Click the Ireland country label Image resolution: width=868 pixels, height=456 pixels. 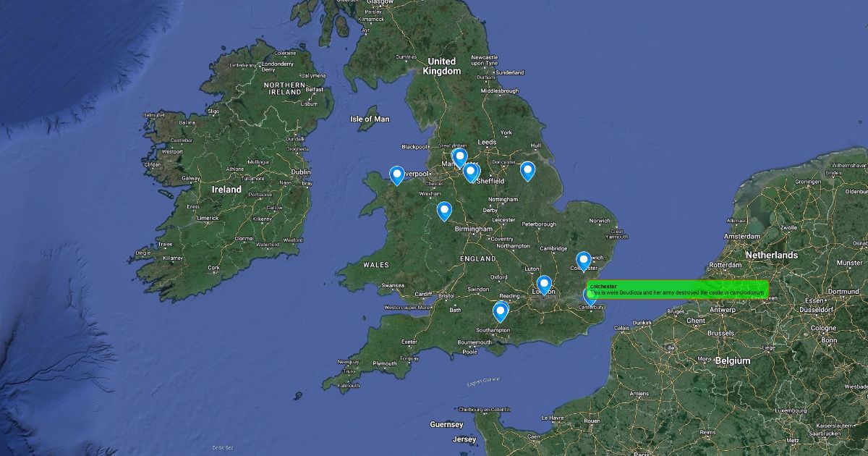point(226,190)
